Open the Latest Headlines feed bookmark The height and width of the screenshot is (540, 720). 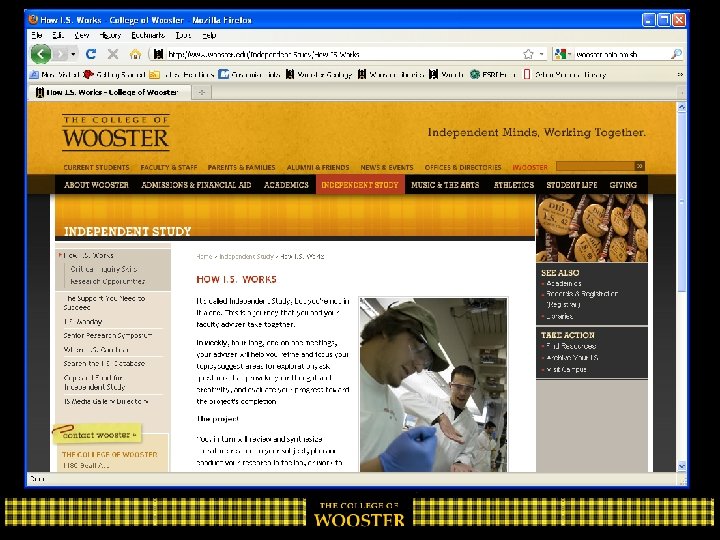click(182, 74)
